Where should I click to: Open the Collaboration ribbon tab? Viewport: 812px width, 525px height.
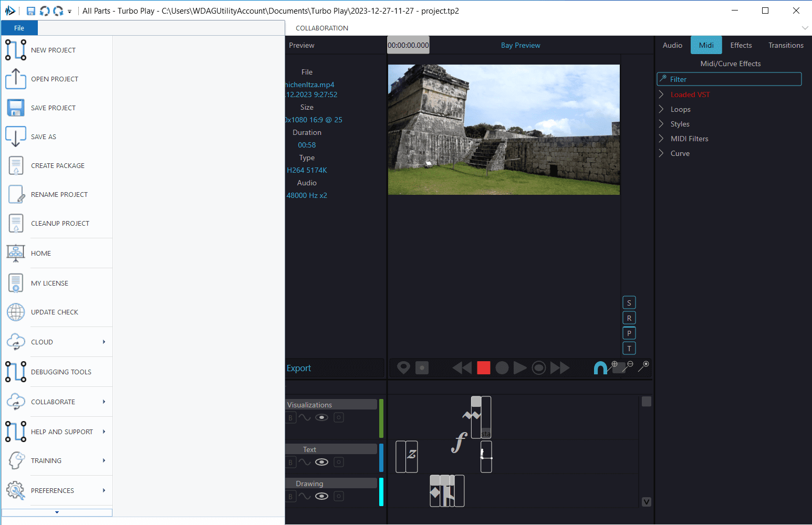click(322, 28)
